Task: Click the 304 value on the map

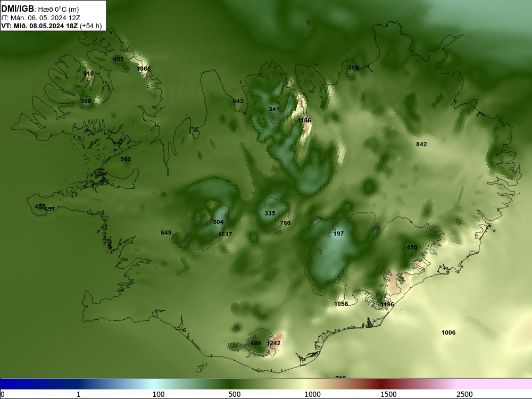Action: [x=218, y=222]
